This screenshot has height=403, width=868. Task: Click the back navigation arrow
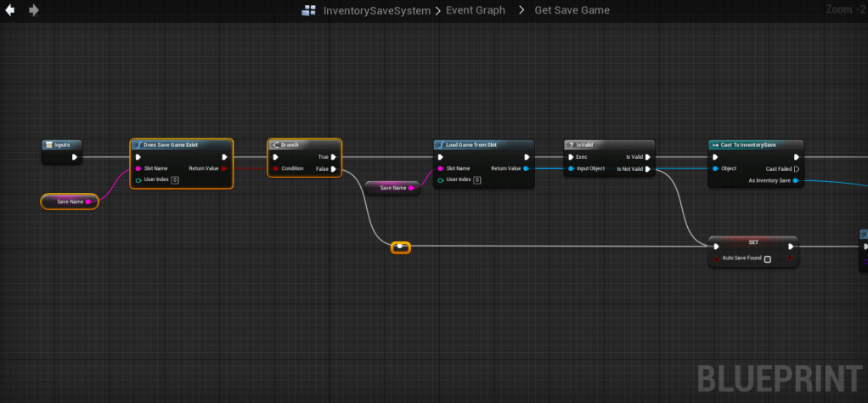(x=11, y=10)
